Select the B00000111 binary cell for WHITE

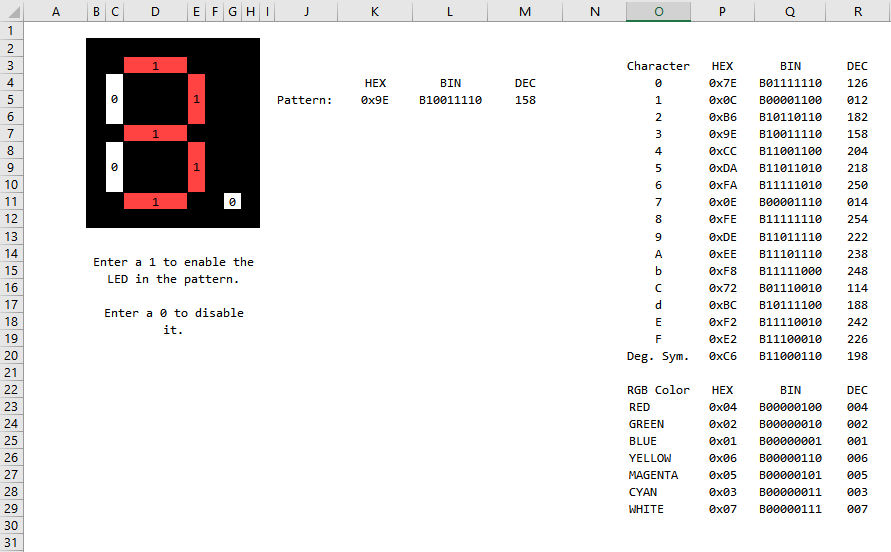790,509
